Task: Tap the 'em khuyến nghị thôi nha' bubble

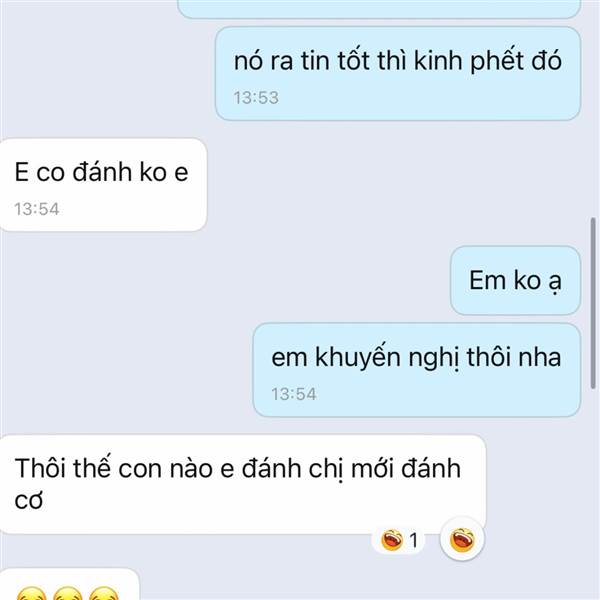Action: click(x=417, y=370)
